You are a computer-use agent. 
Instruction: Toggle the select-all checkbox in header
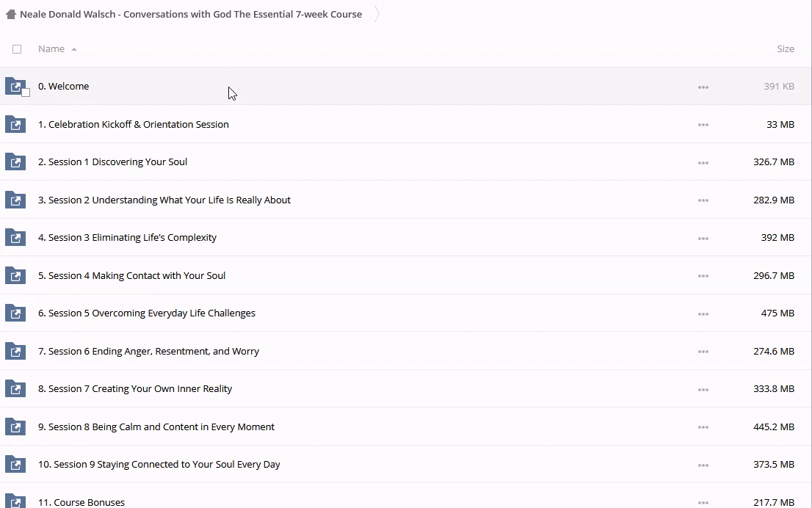[x=17, y=49]
